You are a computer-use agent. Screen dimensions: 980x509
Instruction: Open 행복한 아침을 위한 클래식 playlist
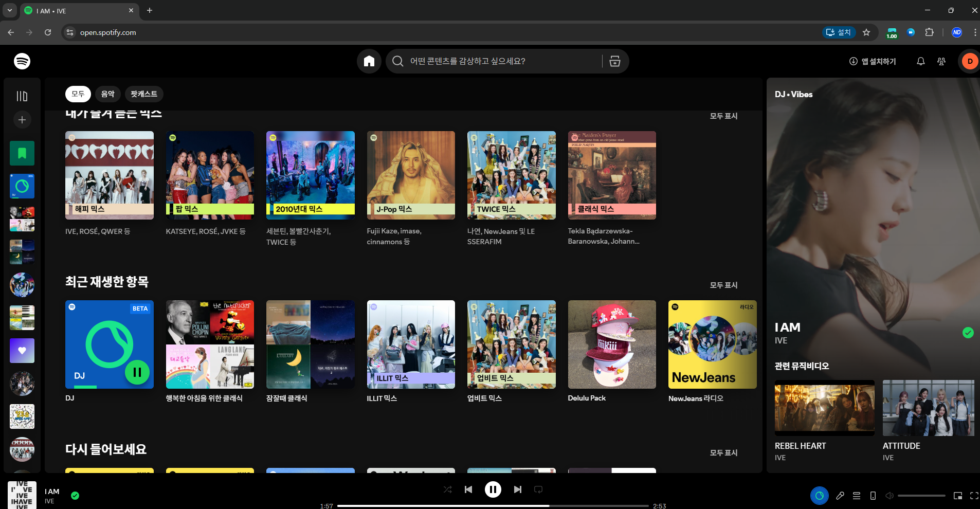pyautogui.click(x=210, y=344)
